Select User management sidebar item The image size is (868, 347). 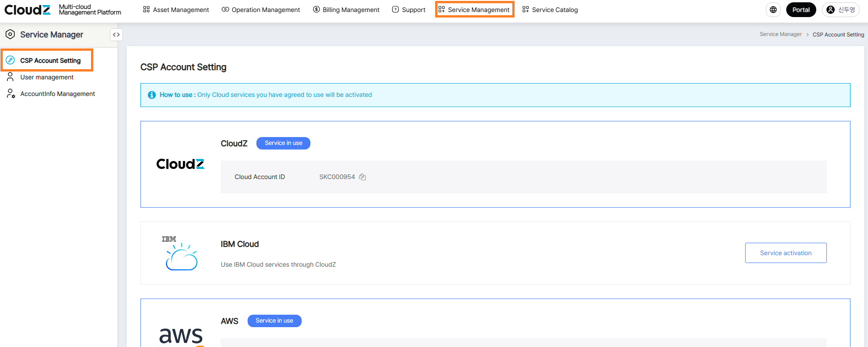click(47, 77)
